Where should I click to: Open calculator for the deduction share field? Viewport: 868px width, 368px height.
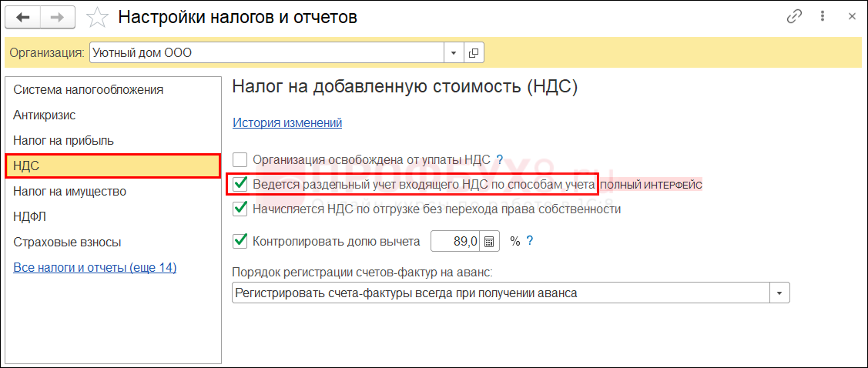489,241
